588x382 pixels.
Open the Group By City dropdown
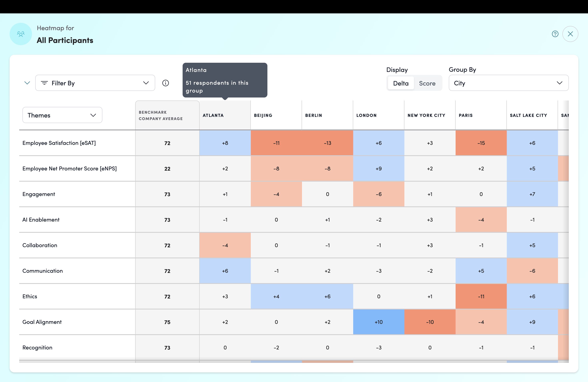pyautogui.click(x=508, y=83)
